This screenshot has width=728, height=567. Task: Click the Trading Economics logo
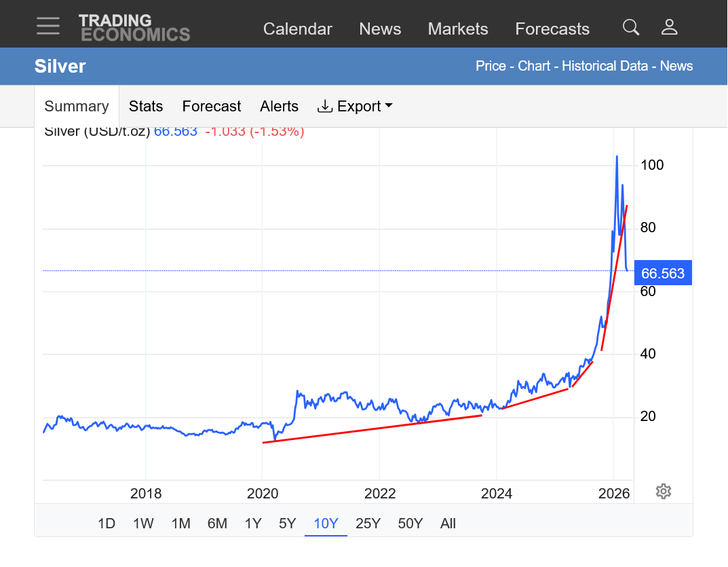tap(134, 28)
